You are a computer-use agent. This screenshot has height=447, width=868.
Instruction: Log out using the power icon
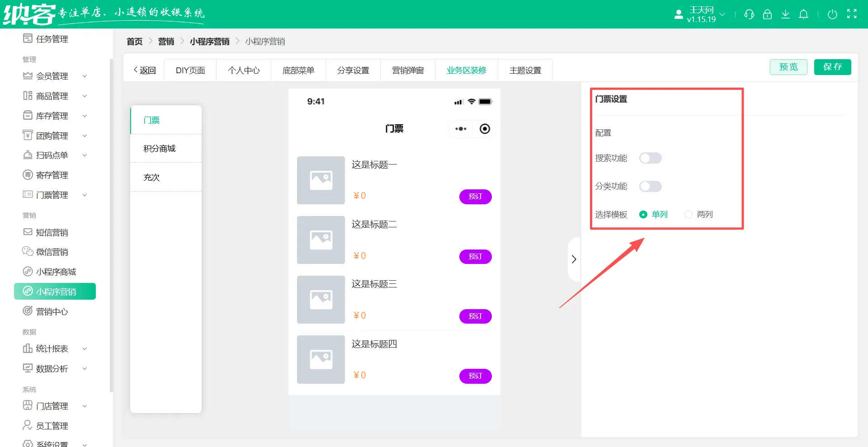tap(833, 14)
